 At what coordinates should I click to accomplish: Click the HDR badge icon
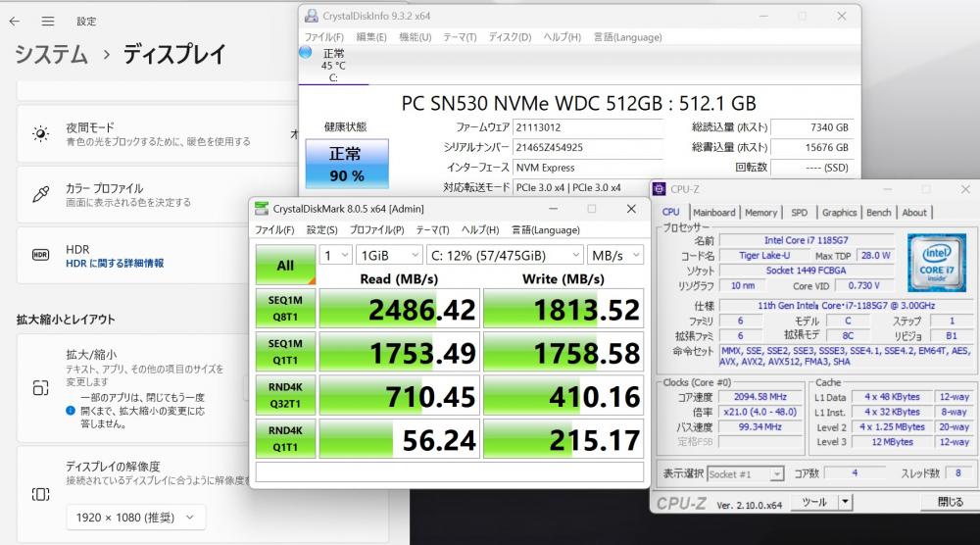[40, 255]
